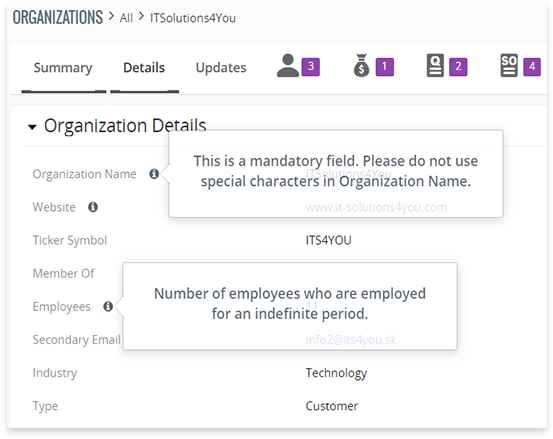
Task: Click the Industry field label
Action: (x=55, y=373)
